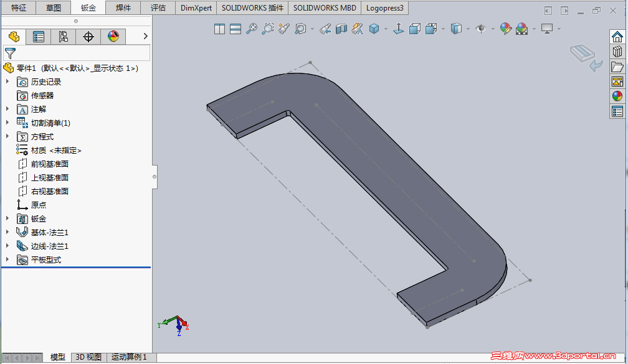Click the Edit Appearance icon
Screen dimensions: 628x364
505,29
